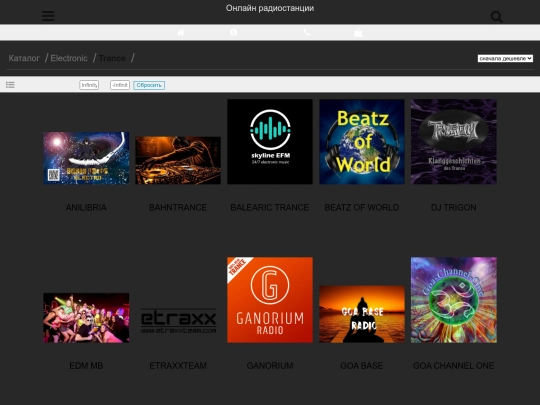Click the GANORIUM station title
Image resolution: width=540 pixels, height=405 pixels.
[270, 366]
